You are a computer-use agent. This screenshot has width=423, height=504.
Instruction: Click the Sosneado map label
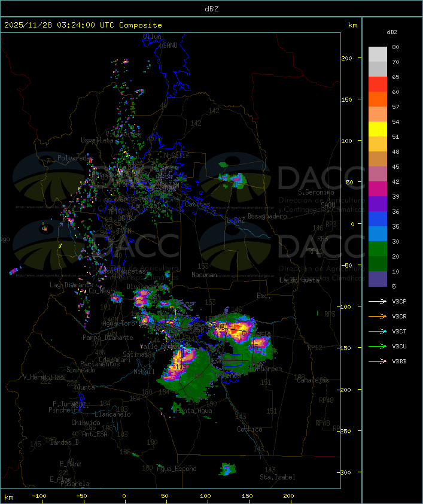coord(81,370)
